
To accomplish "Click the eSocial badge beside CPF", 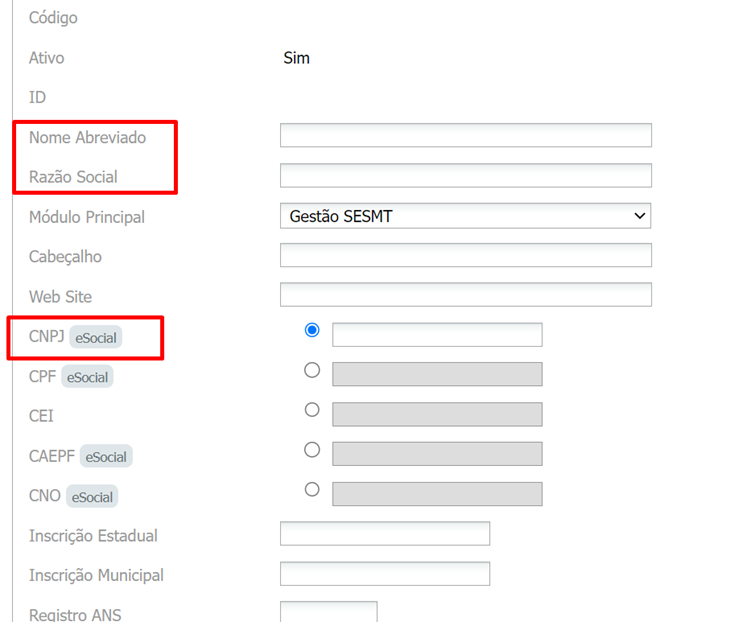I will click(87, 377).
